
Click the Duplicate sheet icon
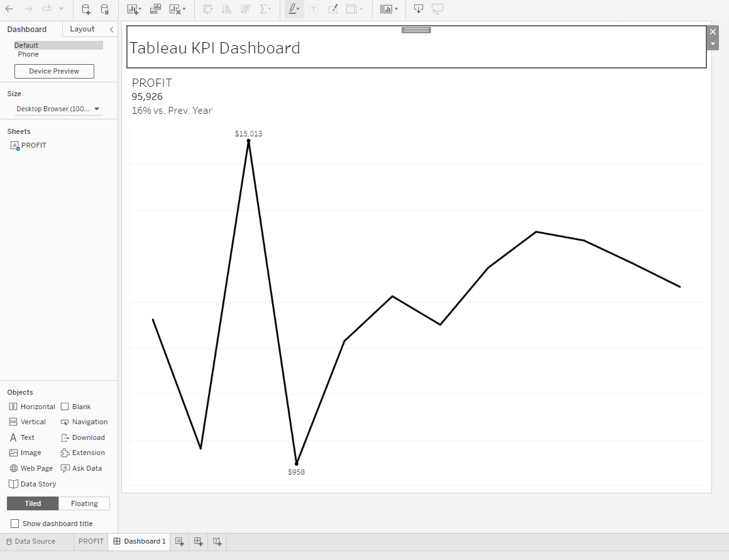click(155, 9)
